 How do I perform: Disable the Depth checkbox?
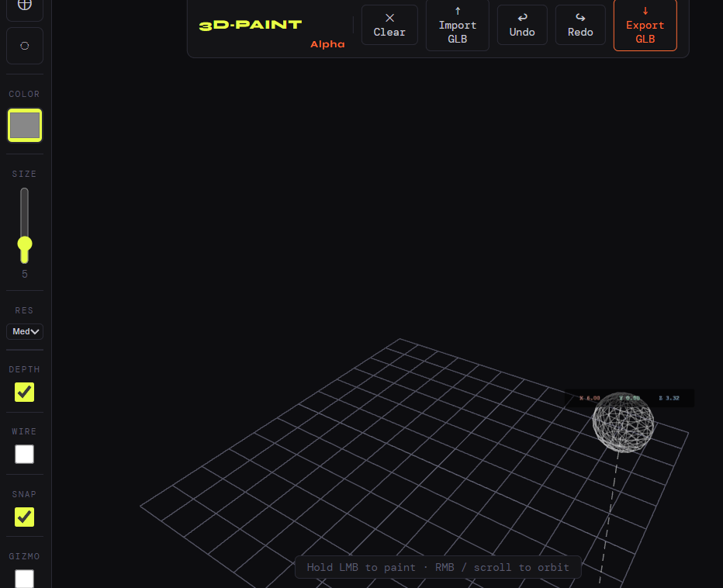point(25,392)
